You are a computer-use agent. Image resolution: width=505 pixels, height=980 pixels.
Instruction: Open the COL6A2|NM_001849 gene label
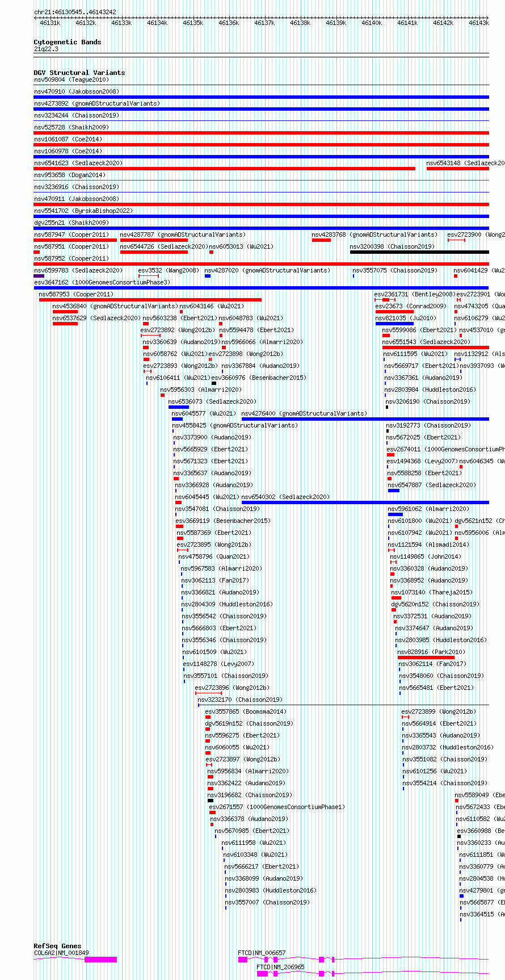tap(61, 953)
